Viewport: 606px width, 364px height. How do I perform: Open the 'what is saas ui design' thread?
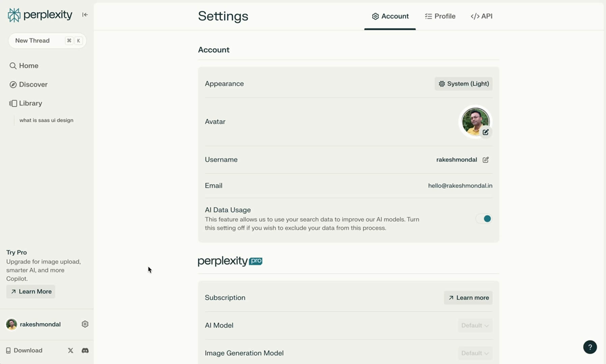tap(46, 120)
